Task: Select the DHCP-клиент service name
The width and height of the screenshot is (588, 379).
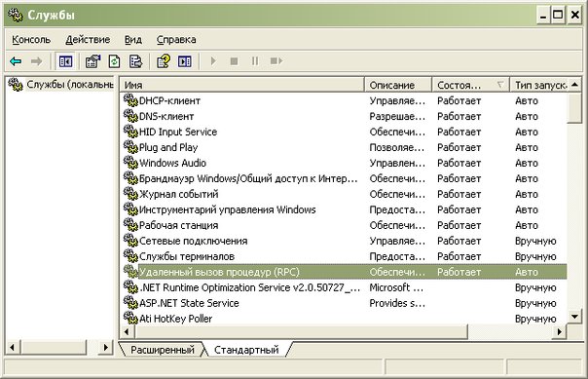Action: pyautogui.click(x=169, y=100)
